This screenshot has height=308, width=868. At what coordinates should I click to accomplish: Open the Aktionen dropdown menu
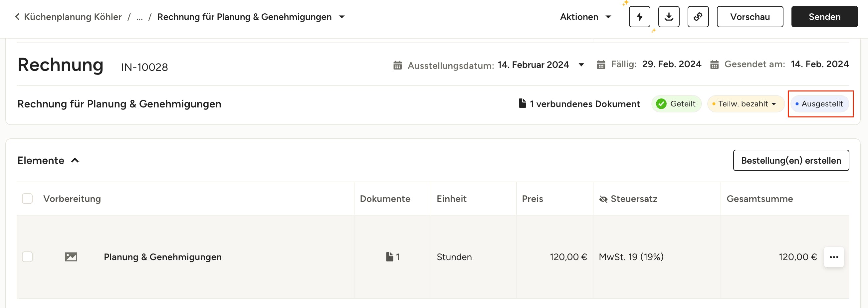(585, 17)
